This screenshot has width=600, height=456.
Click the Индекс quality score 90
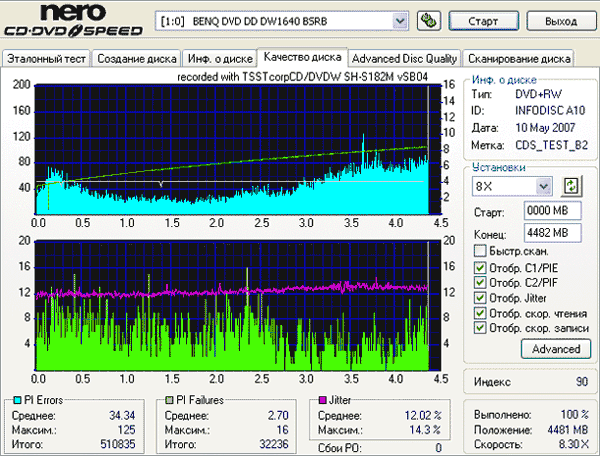(x=582, y=382)
